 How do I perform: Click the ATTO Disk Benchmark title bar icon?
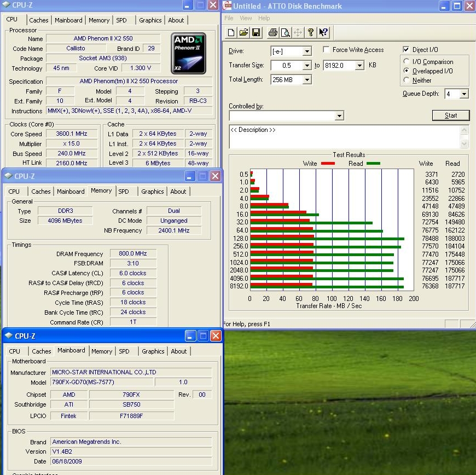(227, 5)
